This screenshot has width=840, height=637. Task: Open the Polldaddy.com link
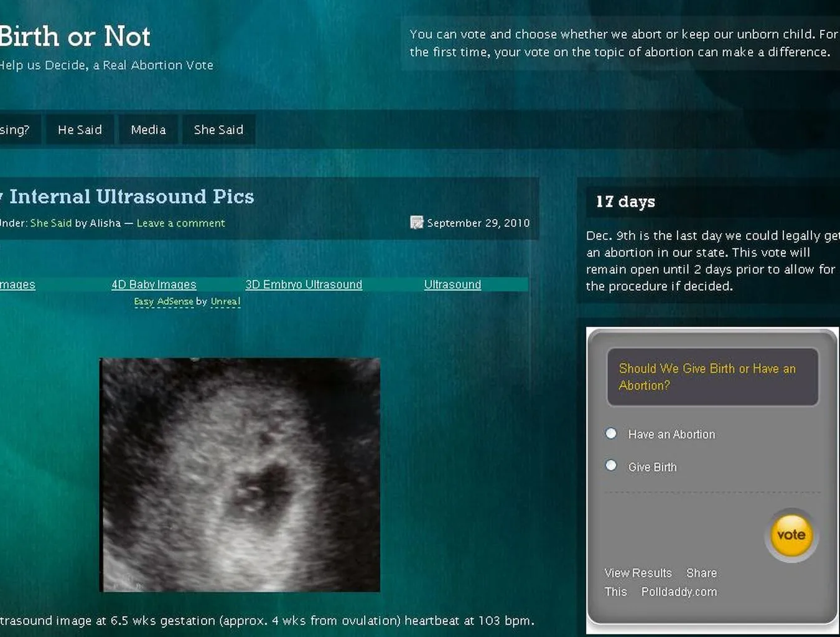click(679, 592)
